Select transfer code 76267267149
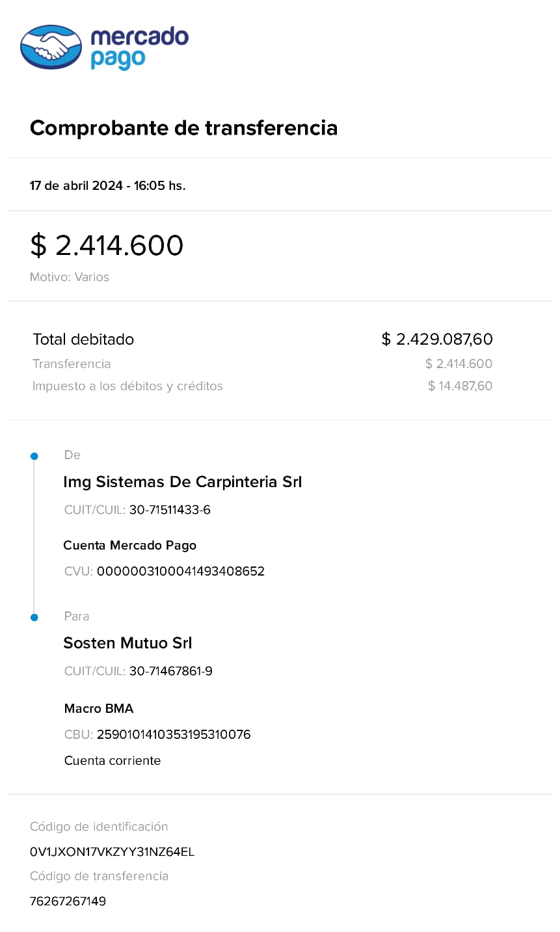The image size is (560, 932). tap(68, 901)
